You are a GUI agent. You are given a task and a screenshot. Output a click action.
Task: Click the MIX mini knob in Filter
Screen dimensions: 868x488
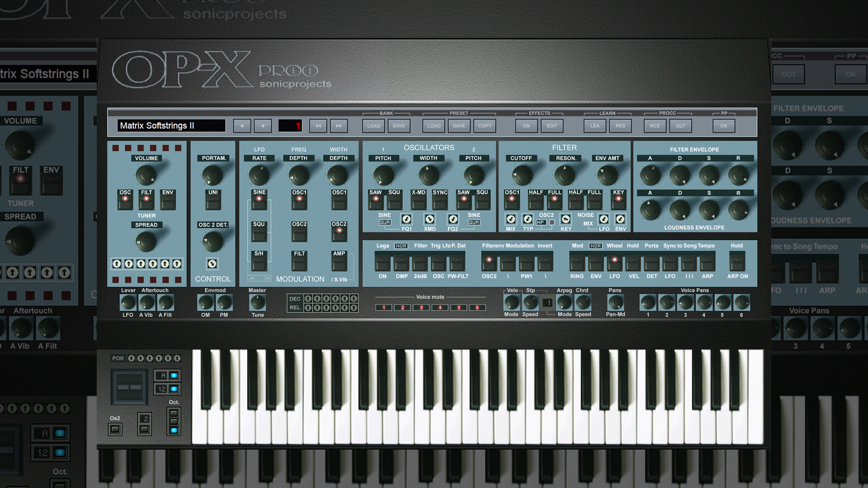511,219
